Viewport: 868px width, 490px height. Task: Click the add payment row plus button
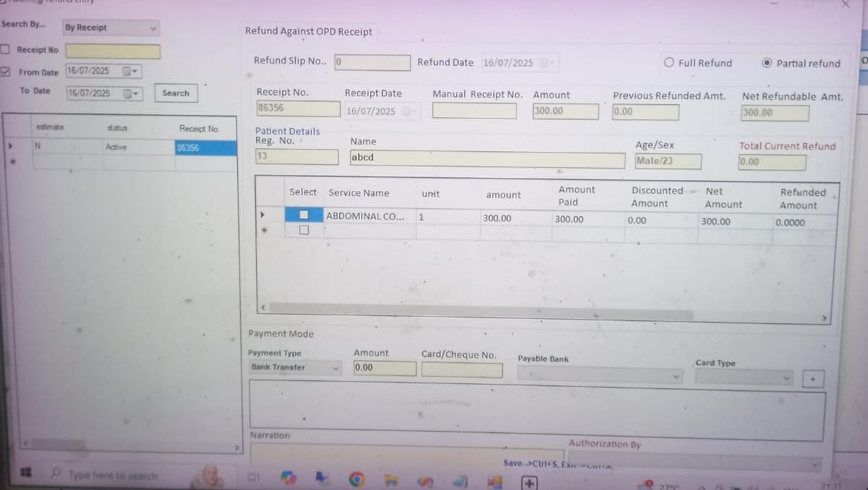pyautogui.click(x=813, y=378)
